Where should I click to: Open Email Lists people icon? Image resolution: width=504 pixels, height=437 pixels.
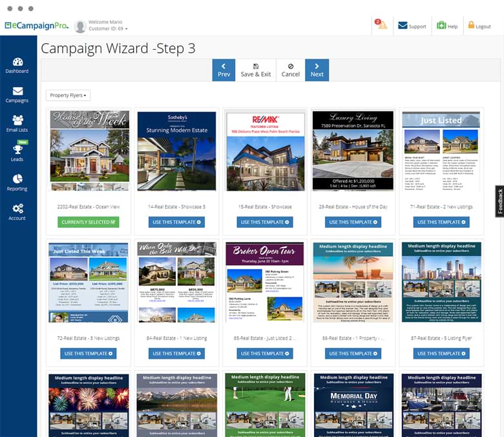tap(17, 120)
